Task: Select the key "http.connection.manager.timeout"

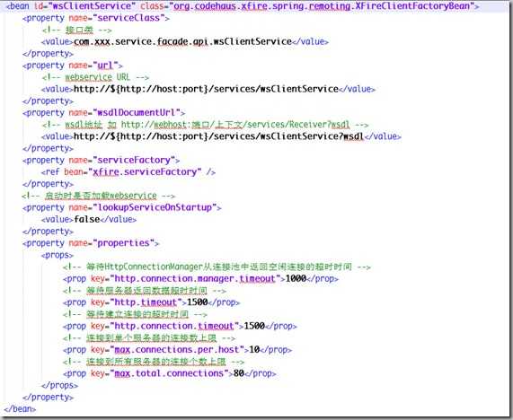Action: click(195, 279)
